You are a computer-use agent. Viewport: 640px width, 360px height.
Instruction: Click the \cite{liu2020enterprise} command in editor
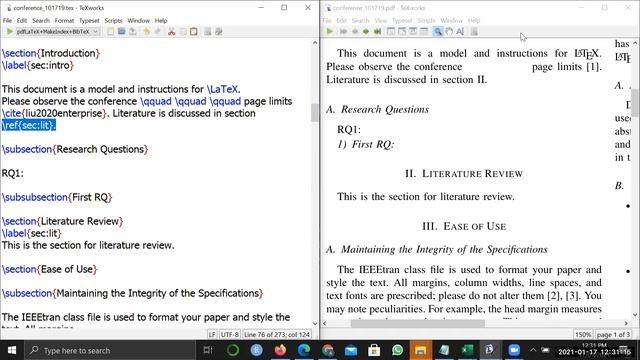55,113
